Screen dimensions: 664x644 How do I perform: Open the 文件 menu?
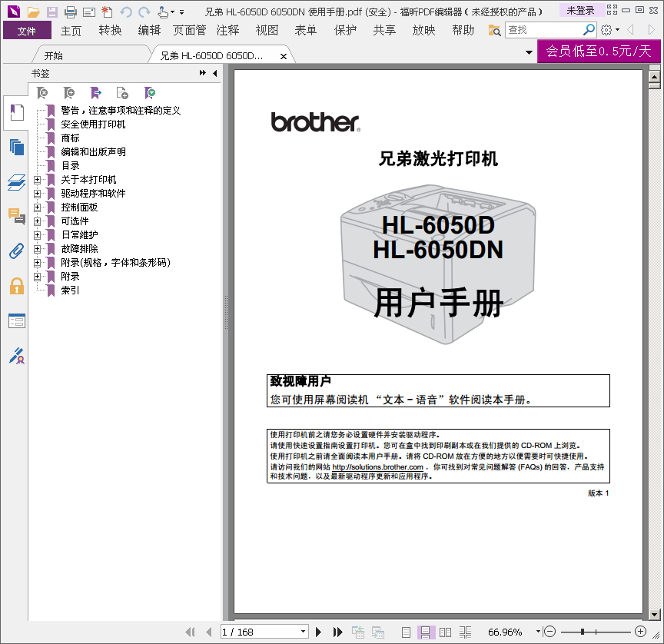(27, 31)
